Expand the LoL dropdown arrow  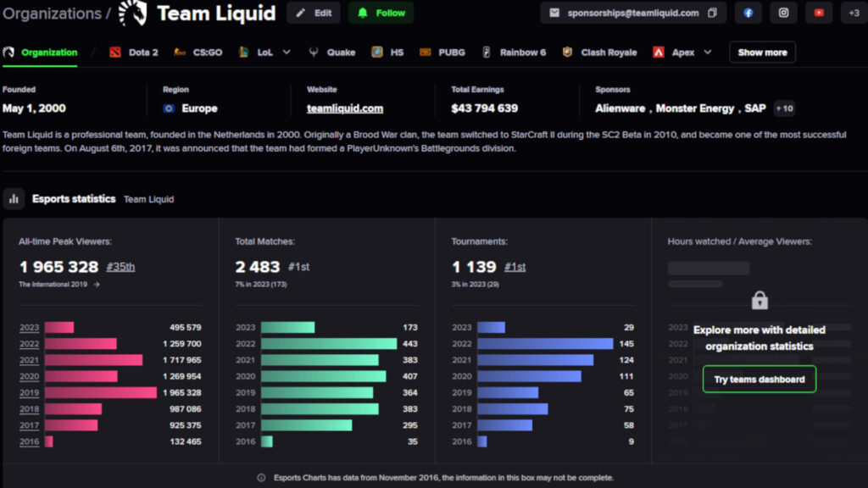287,52
